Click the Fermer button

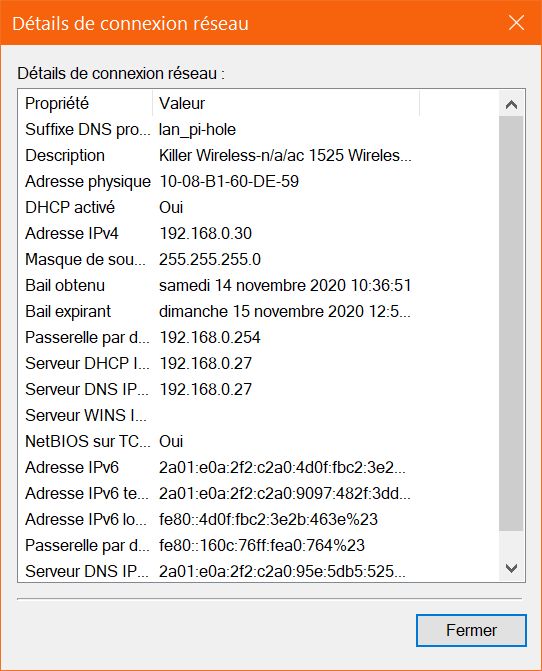coord(471,630)
